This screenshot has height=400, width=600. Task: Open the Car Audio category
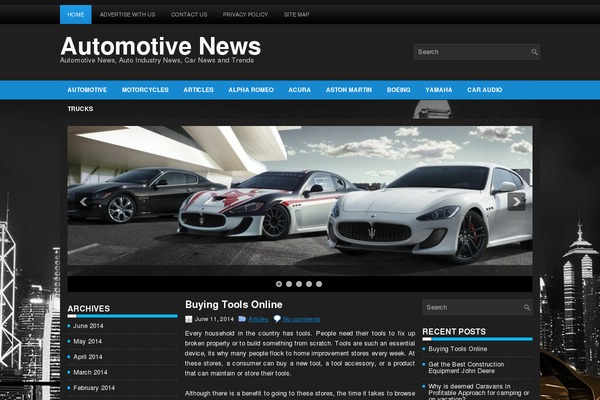pos(484,90)
